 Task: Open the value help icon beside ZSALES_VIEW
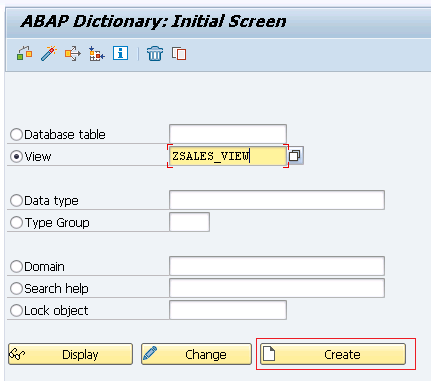tap(295, 156)
